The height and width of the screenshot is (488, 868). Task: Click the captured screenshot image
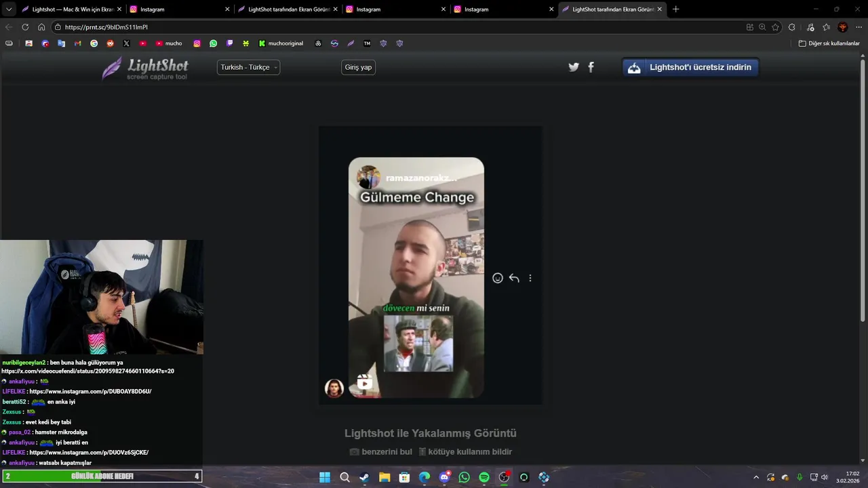pos(430,265)
